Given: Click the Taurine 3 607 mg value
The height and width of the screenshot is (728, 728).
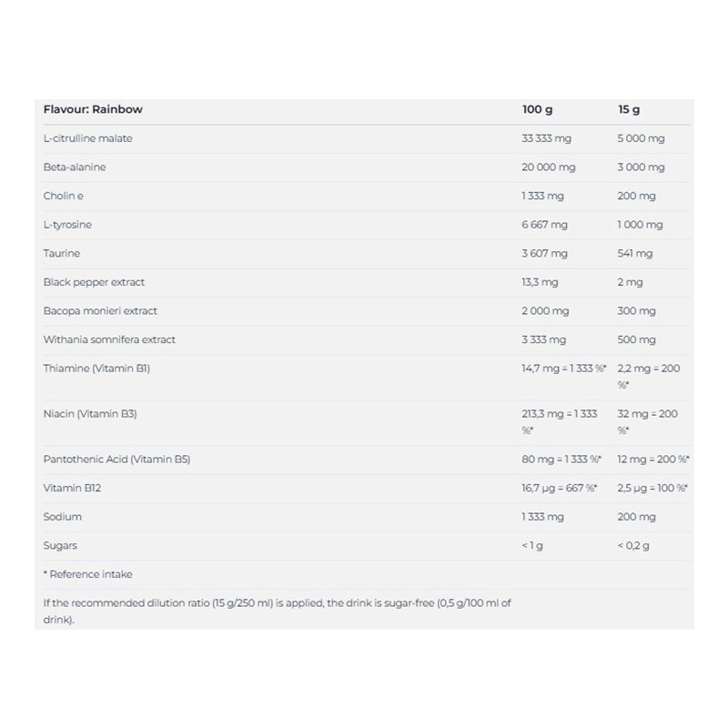Looking at the screenshot, I should tap(544, 253).
